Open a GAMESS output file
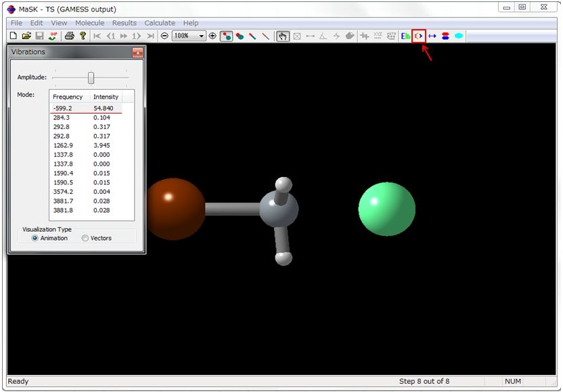The width and height of the screenshot is (563, 392). point(26,35)
